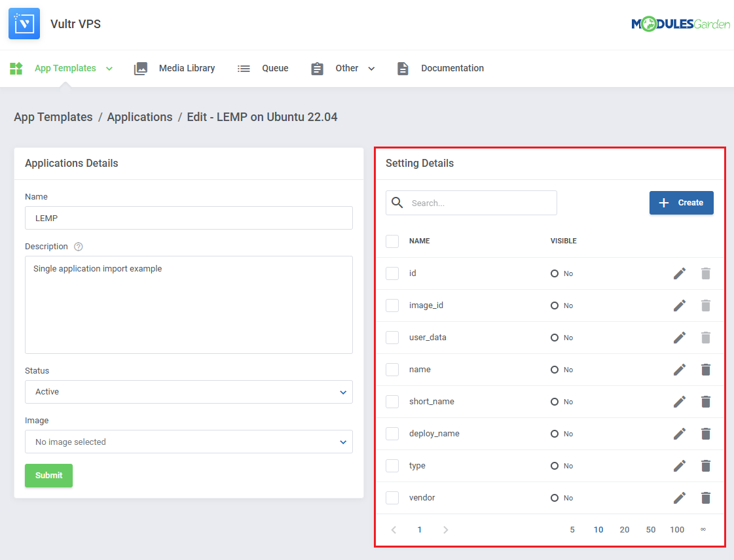Check the deploy_name row checkbox
The height and width of the screenshot is (560, 734).
392,434
